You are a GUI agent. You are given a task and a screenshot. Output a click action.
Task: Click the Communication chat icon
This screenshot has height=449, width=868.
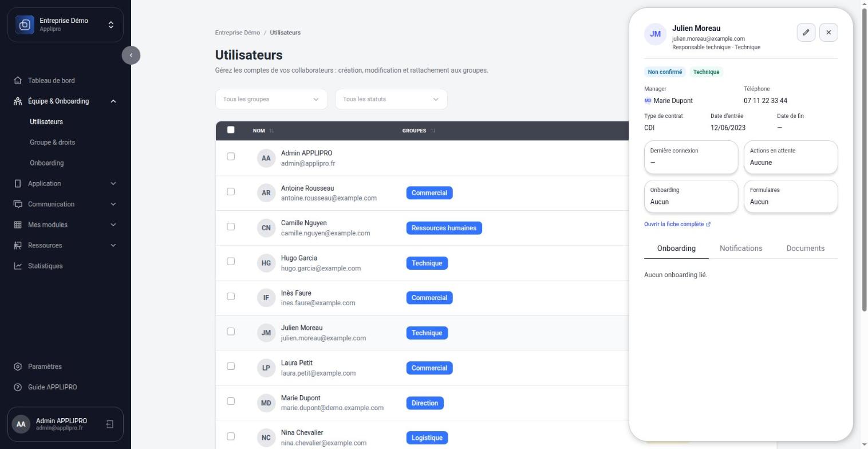[x=18, y=204]
